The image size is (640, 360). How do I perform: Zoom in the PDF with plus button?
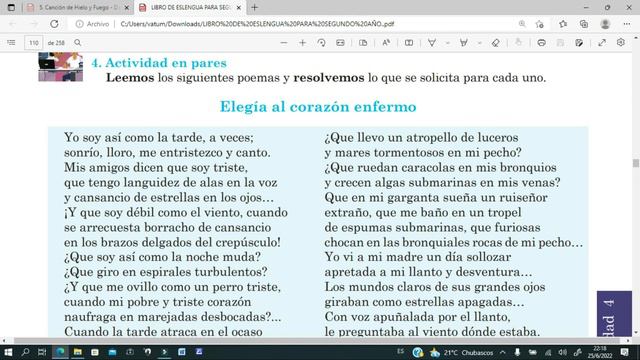302,43
